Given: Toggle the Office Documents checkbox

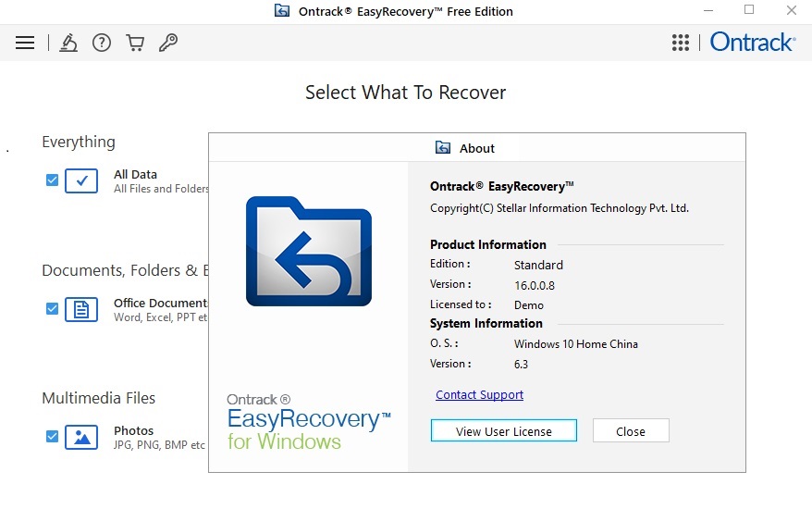Looking at the screenshot, I should 52,309.
